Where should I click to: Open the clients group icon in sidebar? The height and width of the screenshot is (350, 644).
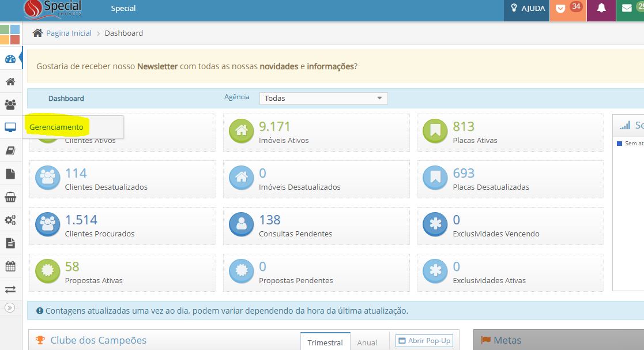pyautogui.click(x=10, y=104)
